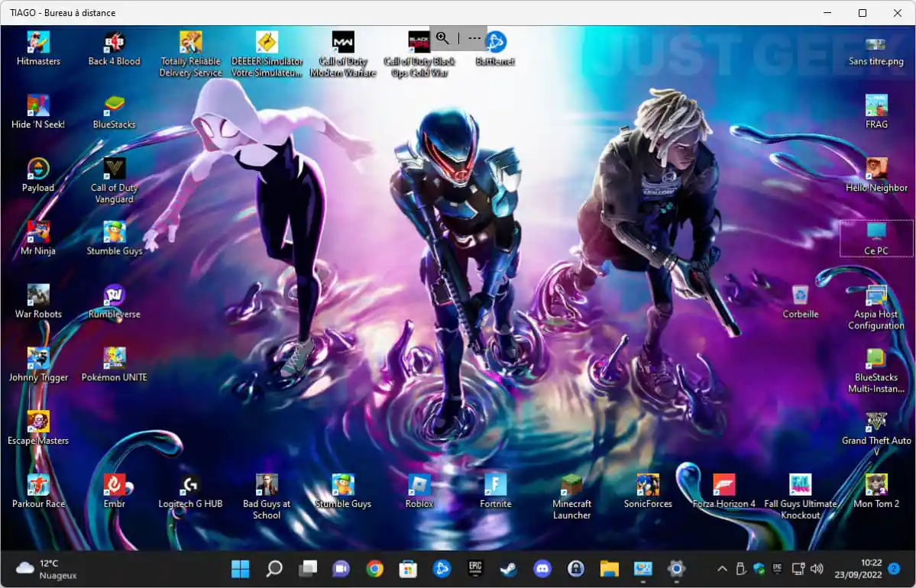The image size is (916, 588).
Task: Select the FRAG game icon
Action: pyautogui.click(x=876, y=111)
